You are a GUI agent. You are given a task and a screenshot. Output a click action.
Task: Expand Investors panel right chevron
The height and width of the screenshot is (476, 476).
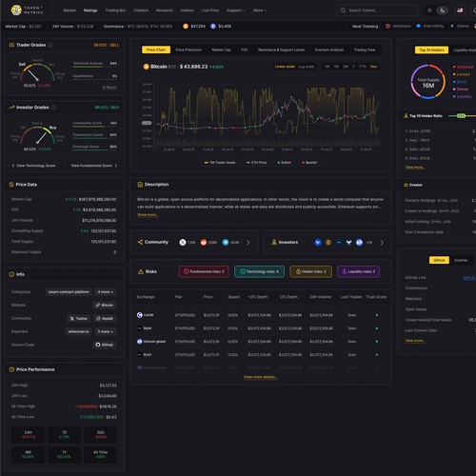pos(382,243)
